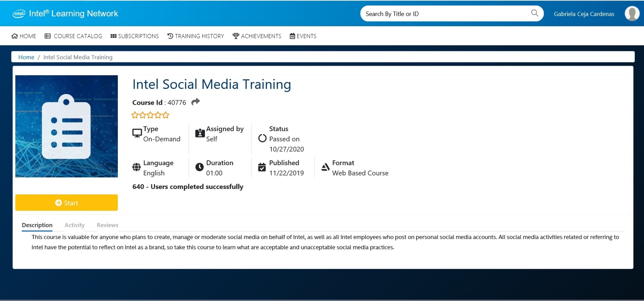Open the user profile avatar
This screenshot has height=301, width=644.
click(x=632, y=14)
